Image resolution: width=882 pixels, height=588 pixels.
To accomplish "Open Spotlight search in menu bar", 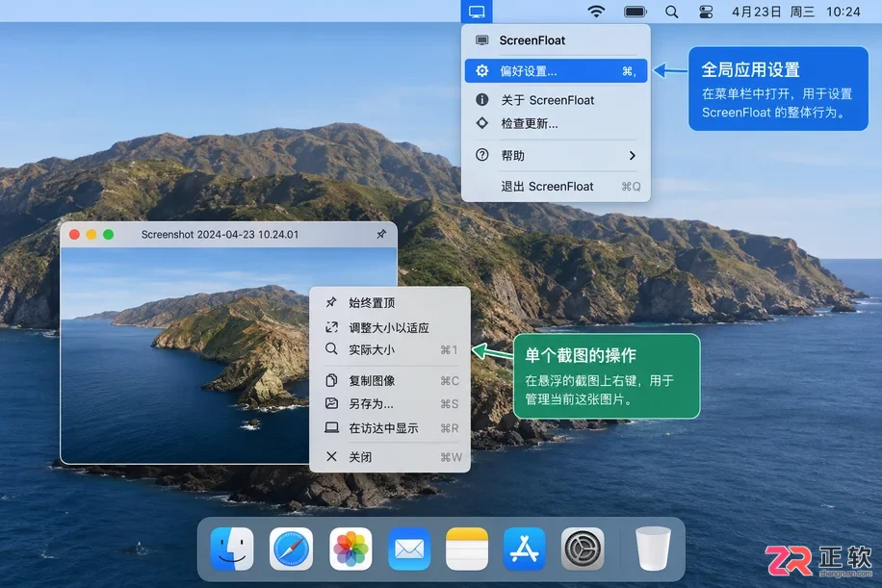I will (x=671, y=12).
